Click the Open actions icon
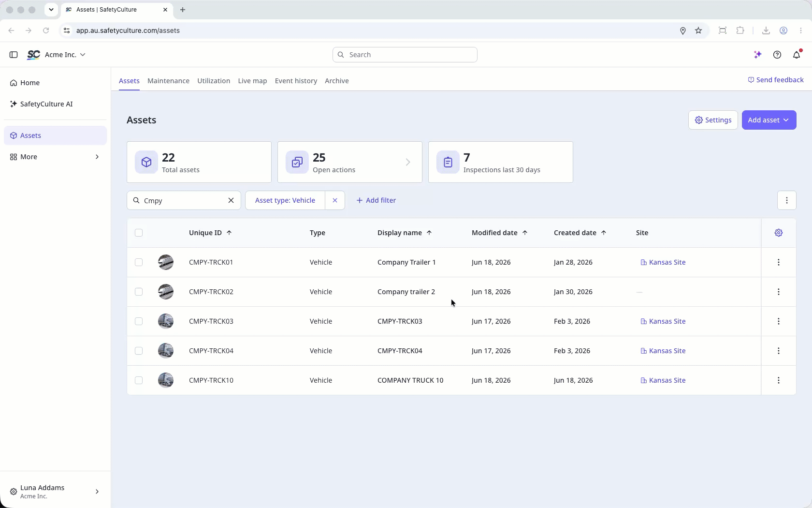Image resolution: width=812 pixels, height=508 pixels. point(297,162)
